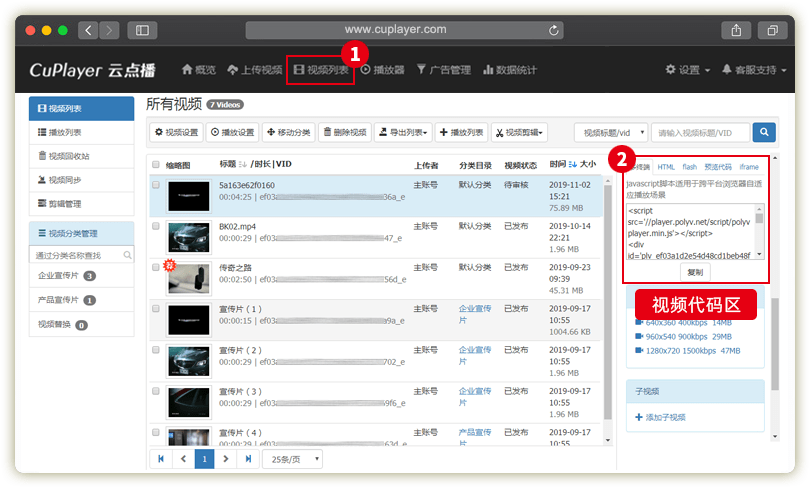
Task: Click the blue search magnifier button
Action: coord(764,132)
